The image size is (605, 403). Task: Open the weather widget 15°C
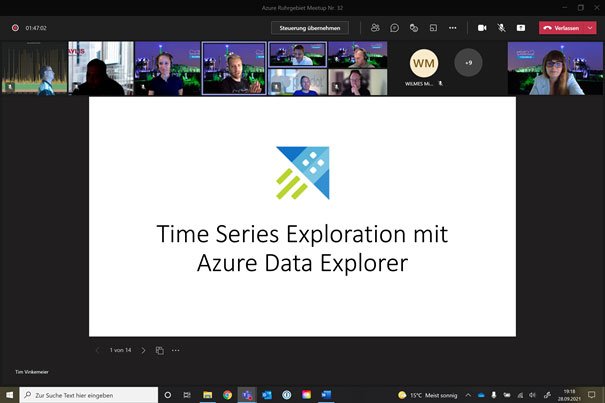click(x=428, y=395)
